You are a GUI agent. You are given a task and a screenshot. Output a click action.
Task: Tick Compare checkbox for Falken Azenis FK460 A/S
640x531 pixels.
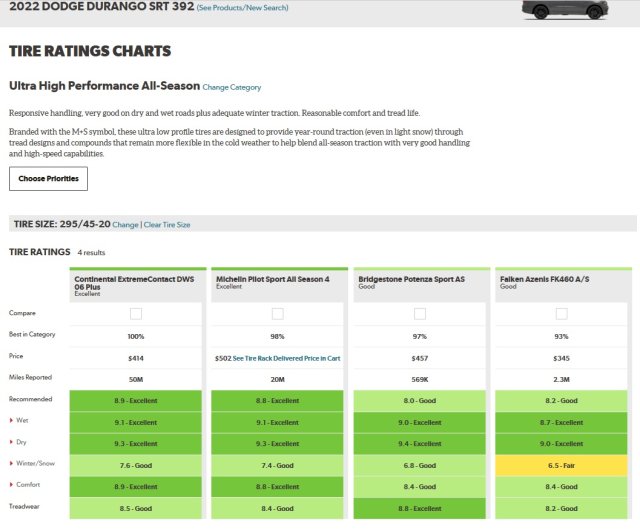[x=561, y=313]
